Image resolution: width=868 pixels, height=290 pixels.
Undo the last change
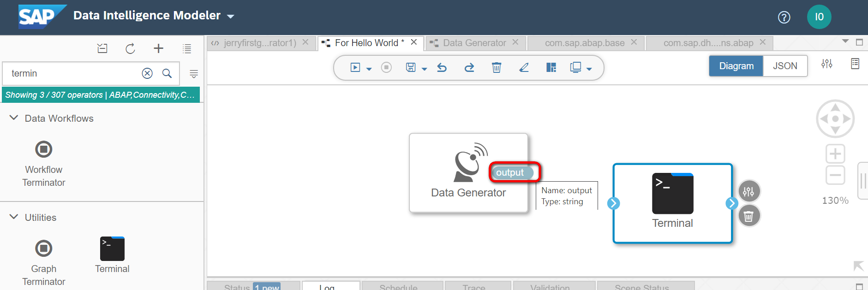(x=442, y=68)
